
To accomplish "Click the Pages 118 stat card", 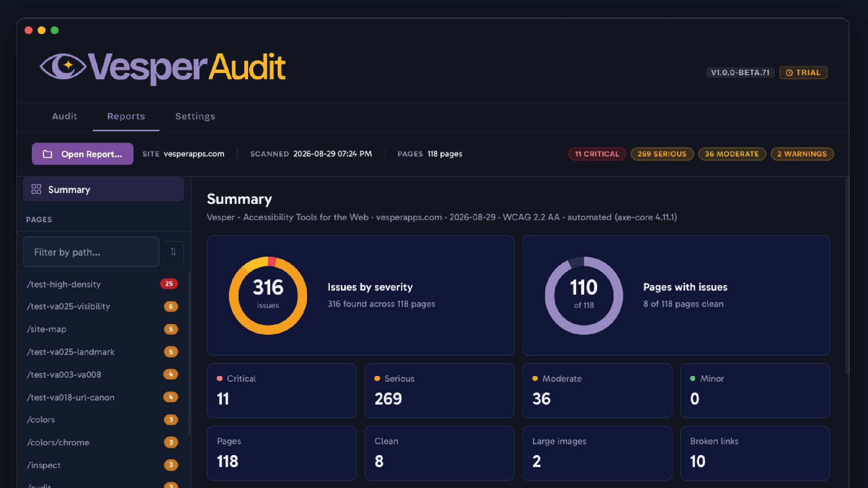I will coord(281,453).
